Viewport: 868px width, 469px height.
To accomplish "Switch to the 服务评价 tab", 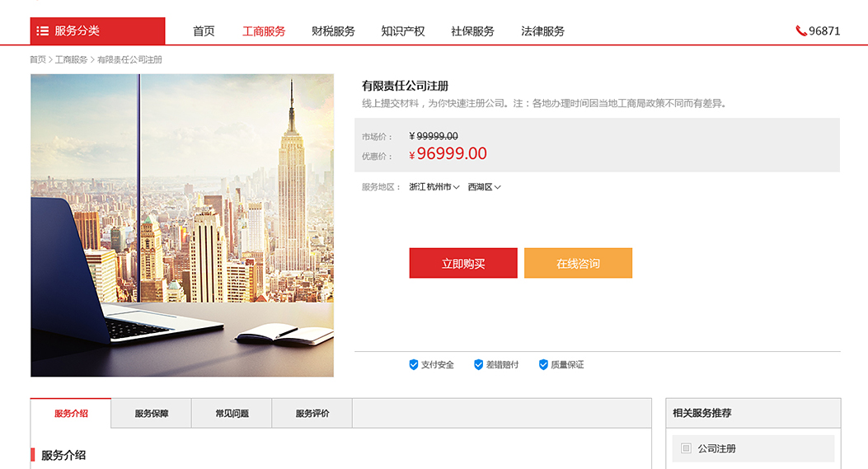I will [312, 413].
